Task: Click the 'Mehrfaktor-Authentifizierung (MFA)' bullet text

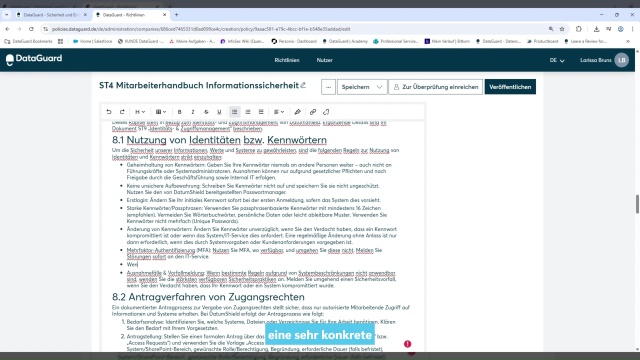Action: coord(254,253)
